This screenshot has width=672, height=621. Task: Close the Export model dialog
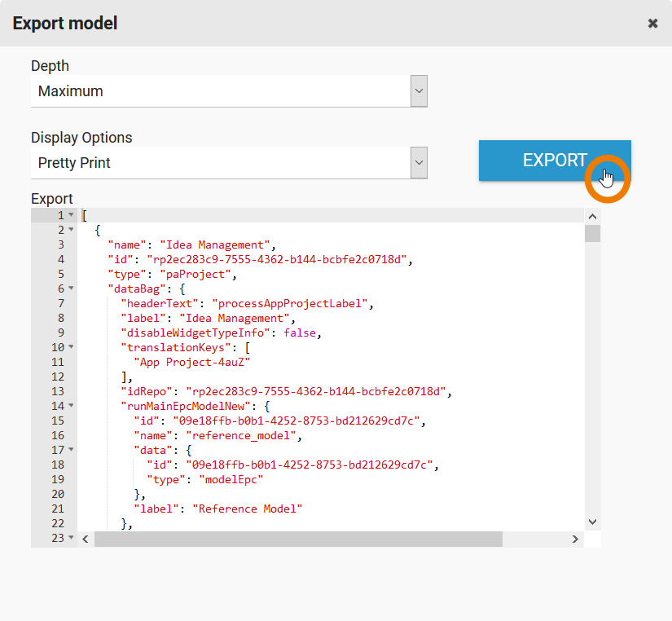tap(652, 24)
